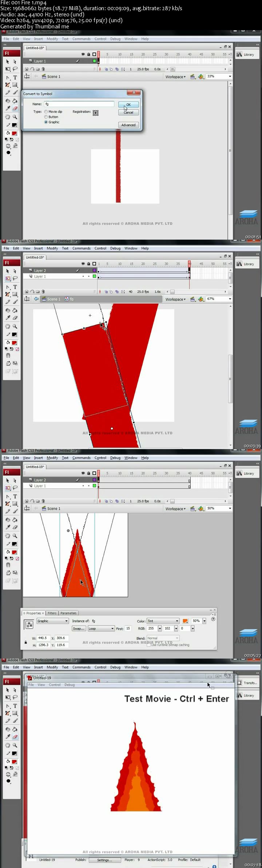Toggle Use runtime bitmap caching checkbox
Viewport: 262px width, 868px height.
pyautogui.click(x=148, y=645)
